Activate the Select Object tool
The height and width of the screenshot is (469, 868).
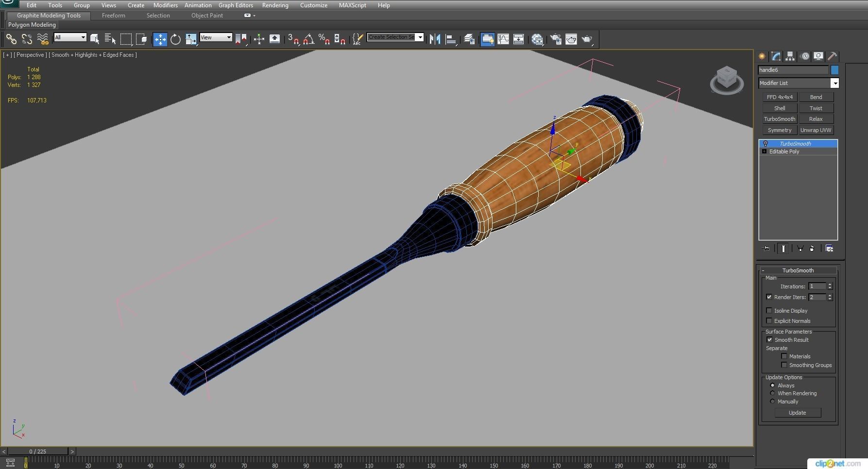point(95,39)
